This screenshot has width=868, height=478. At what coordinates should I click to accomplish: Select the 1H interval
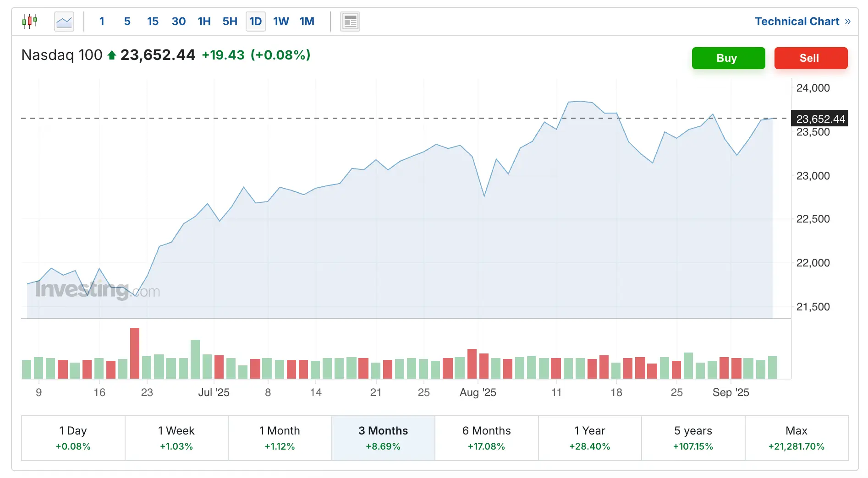coord(204,22)
